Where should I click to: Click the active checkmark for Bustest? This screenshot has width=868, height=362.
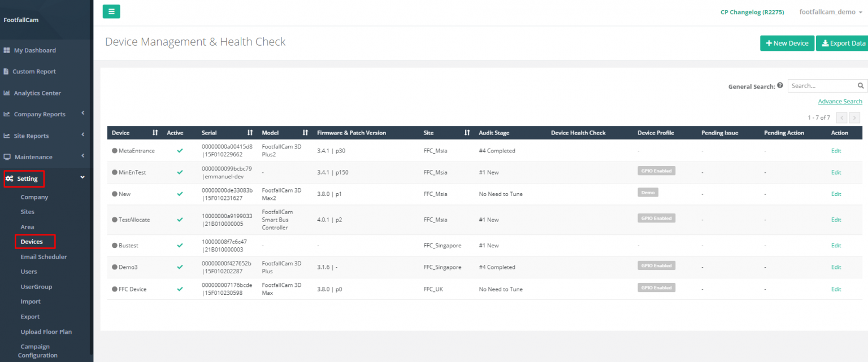click(x=180, y=246)
